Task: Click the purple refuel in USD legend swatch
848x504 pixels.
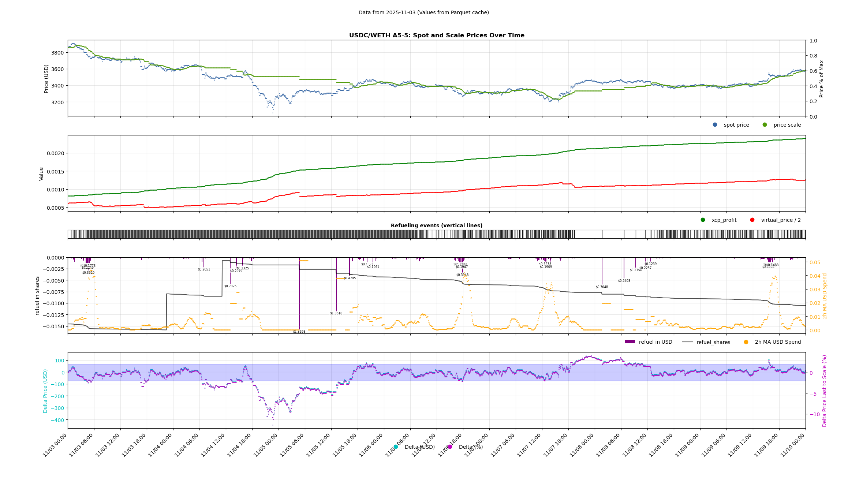Action: click(630, 342)
